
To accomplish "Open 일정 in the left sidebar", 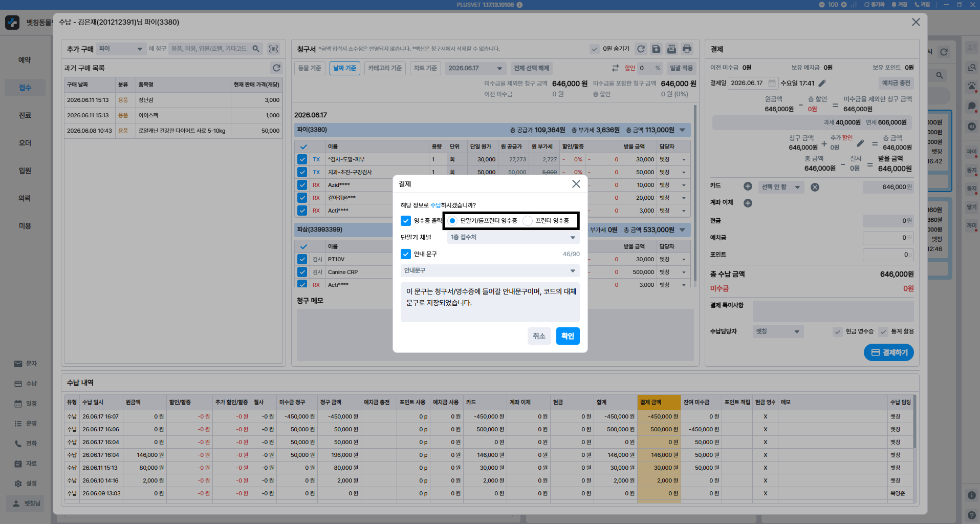I will coord(25,404).
